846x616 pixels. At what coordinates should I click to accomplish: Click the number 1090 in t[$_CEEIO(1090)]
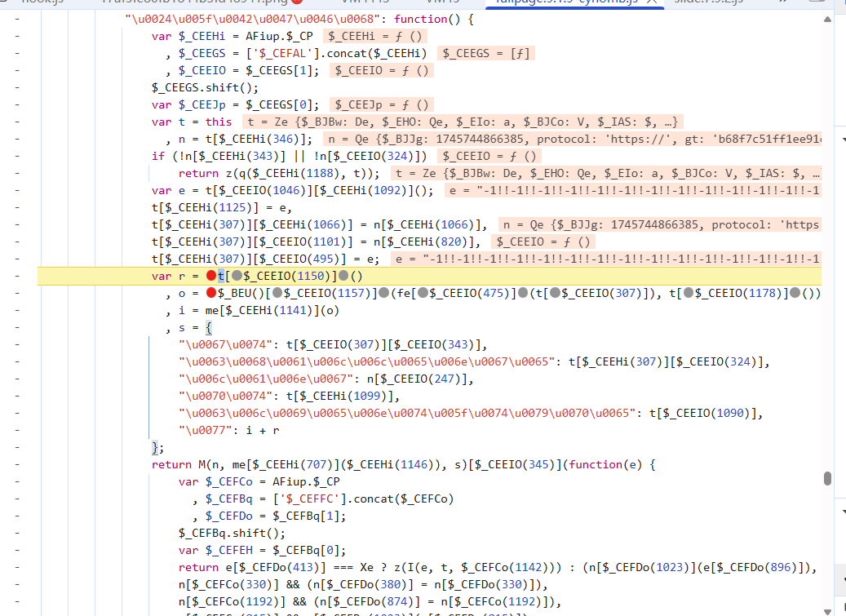730,413
